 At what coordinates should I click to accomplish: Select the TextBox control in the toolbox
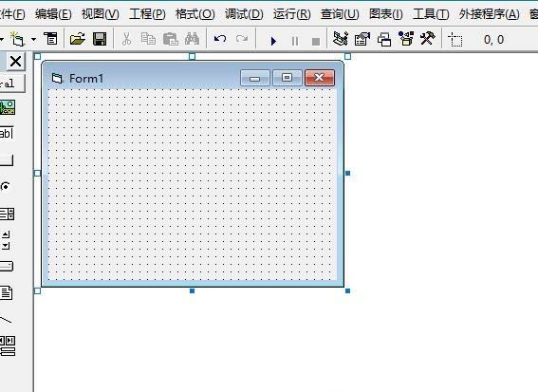[7, 133]
